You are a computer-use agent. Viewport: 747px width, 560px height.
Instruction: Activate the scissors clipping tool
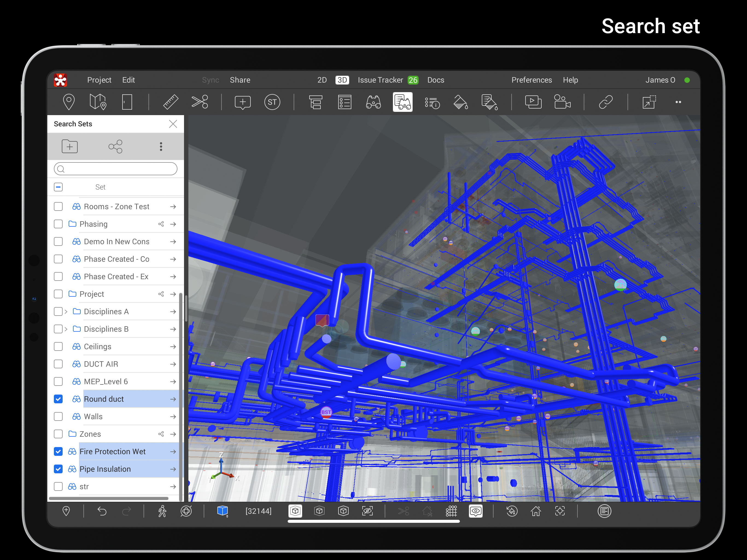200,102
